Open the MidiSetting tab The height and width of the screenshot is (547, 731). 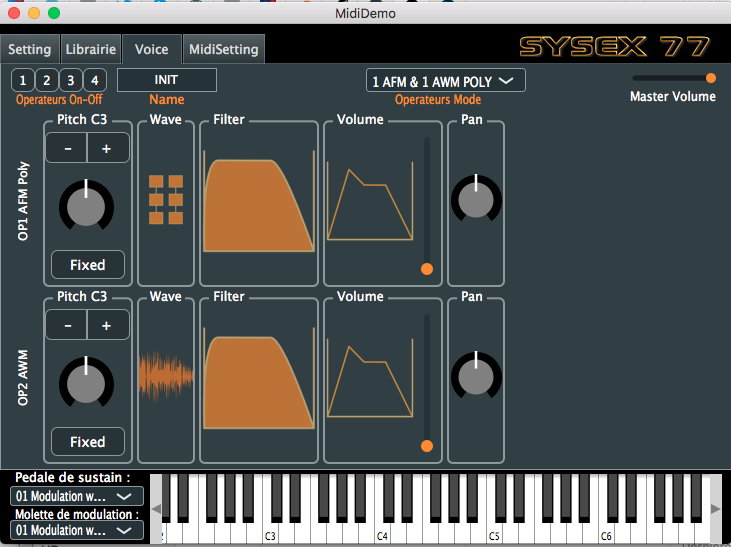(224, 49)
